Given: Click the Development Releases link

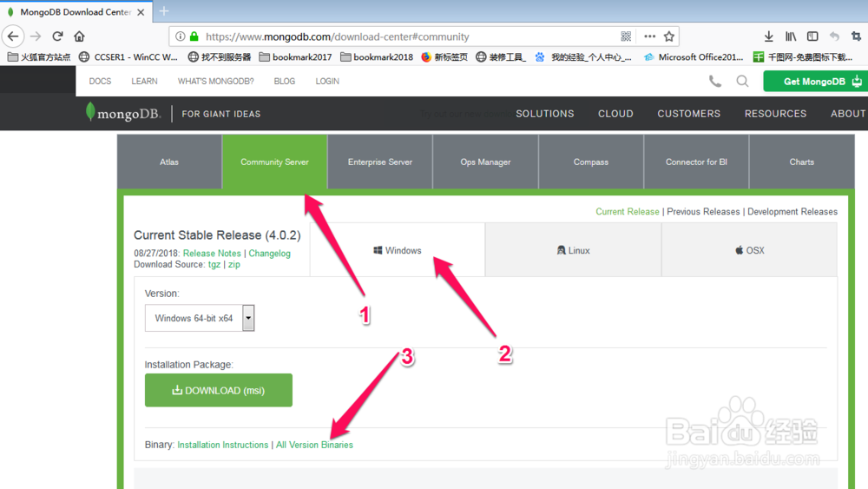Looking at the screenshot, I should pos(792,212).
